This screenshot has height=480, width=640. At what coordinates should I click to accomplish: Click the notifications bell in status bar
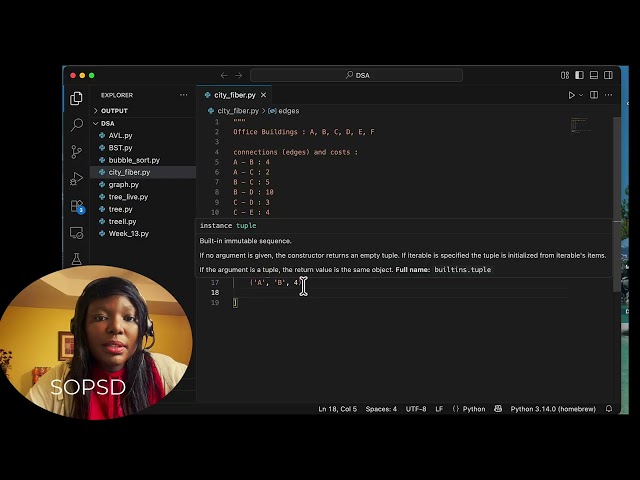point(610,409)
